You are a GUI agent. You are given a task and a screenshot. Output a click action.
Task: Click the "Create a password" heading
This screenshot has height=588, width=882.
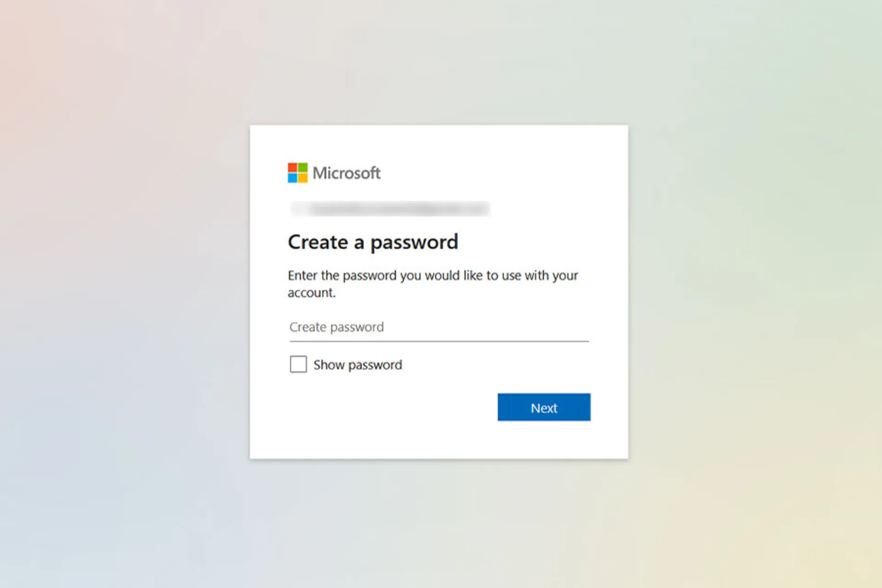click(x=373, y=242)
